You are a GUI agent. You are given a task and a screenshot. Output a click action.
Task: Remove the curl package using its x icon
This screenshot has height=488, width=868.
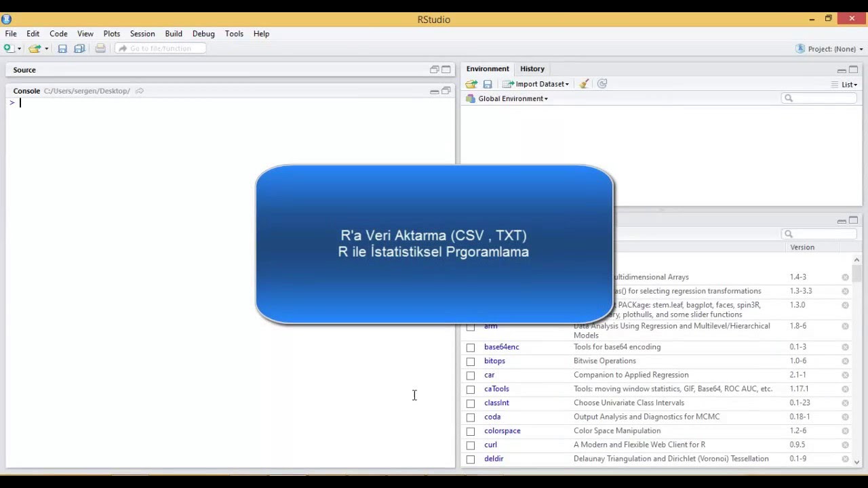[x=845, y=445]
